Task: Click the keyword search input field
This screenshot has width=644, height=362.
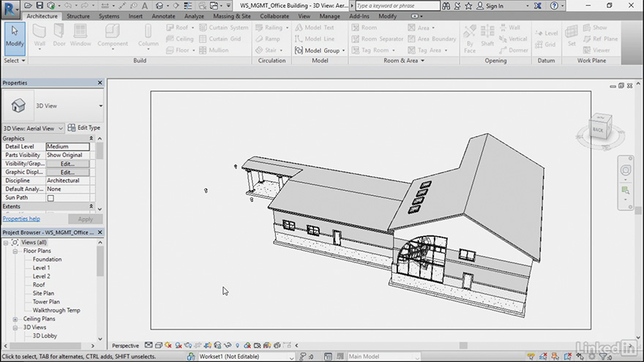Action: [397, 6]
